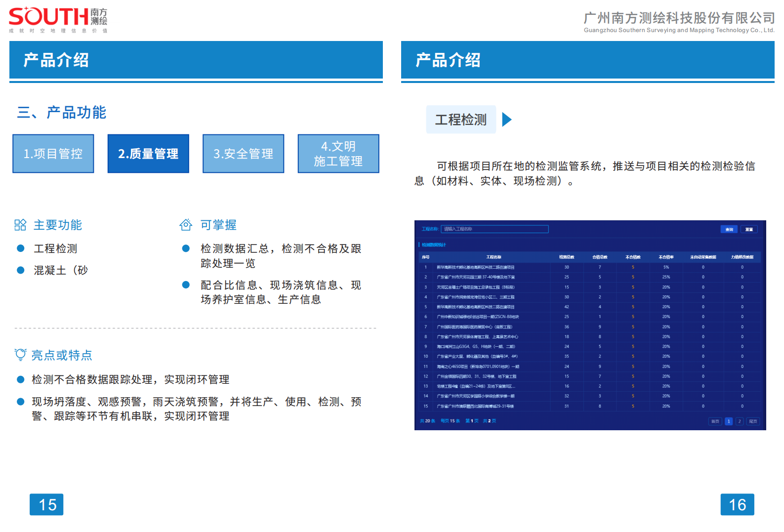
Task: Click the 混凝土（砂 bullet item
Action: point(61,270)
